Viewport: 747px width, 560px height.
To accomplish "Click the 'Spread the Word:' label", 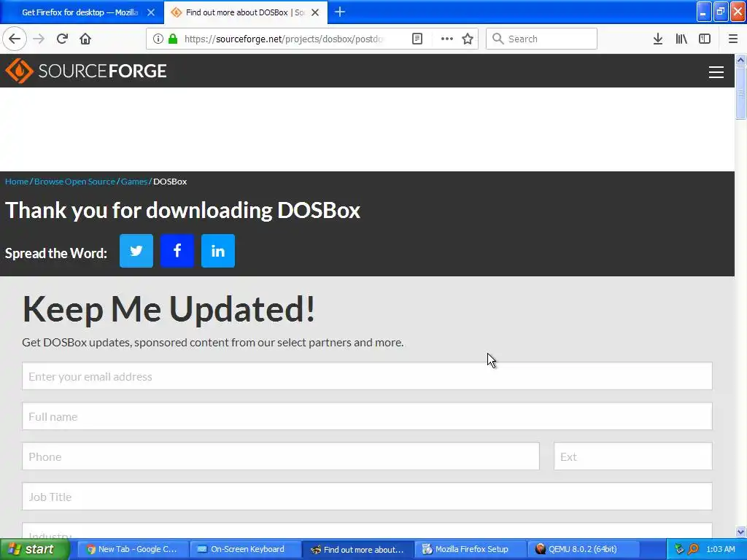I will 55,253.
